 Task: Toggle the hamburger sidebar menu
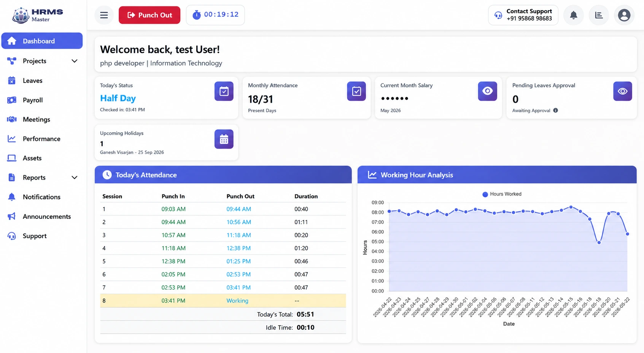(x=104, y=15)
